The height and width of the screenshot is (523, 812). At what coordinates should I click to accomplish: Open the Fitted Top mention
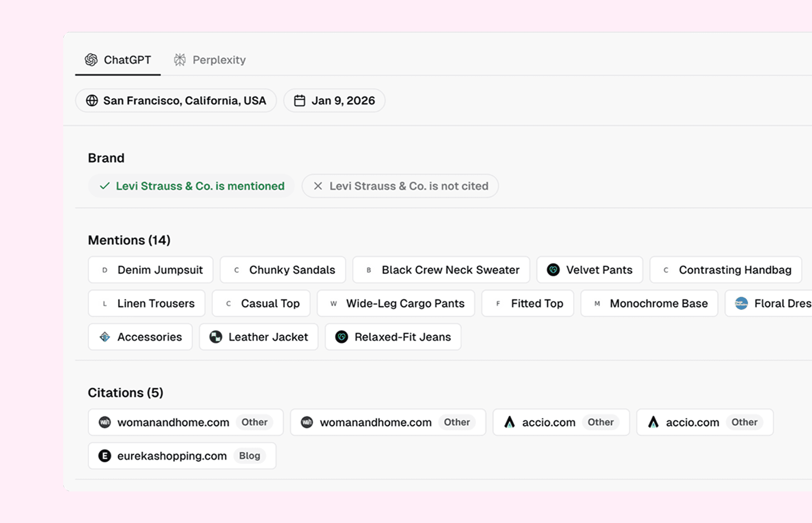coord(528,304)
